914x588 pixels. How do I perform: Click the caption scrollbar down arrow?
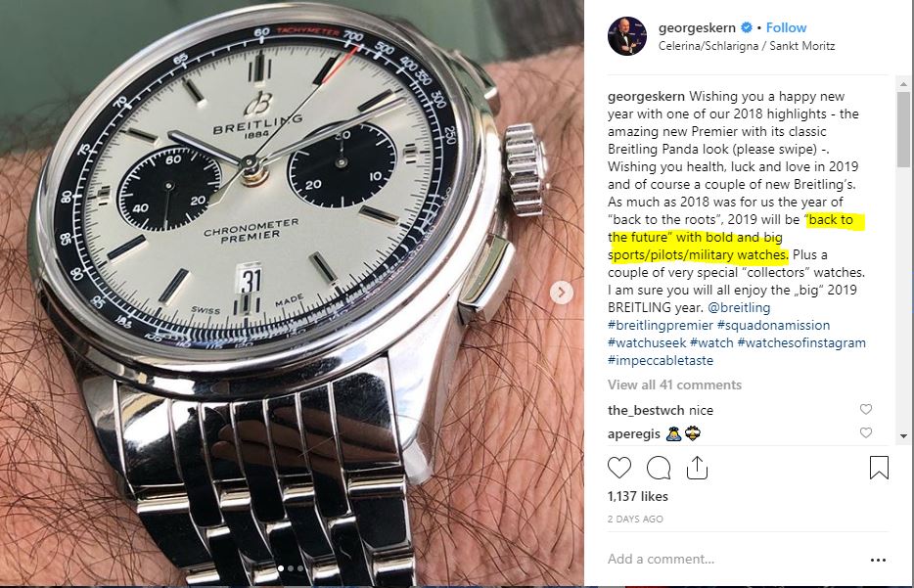tap(903, 436)
